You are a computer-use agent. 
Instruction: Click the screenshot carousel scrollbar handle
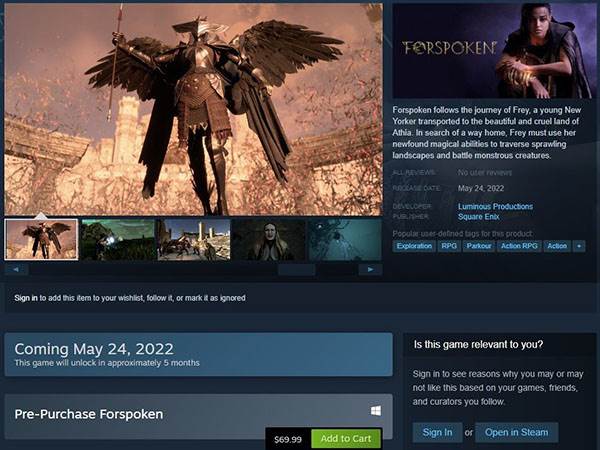coord(297,270)
